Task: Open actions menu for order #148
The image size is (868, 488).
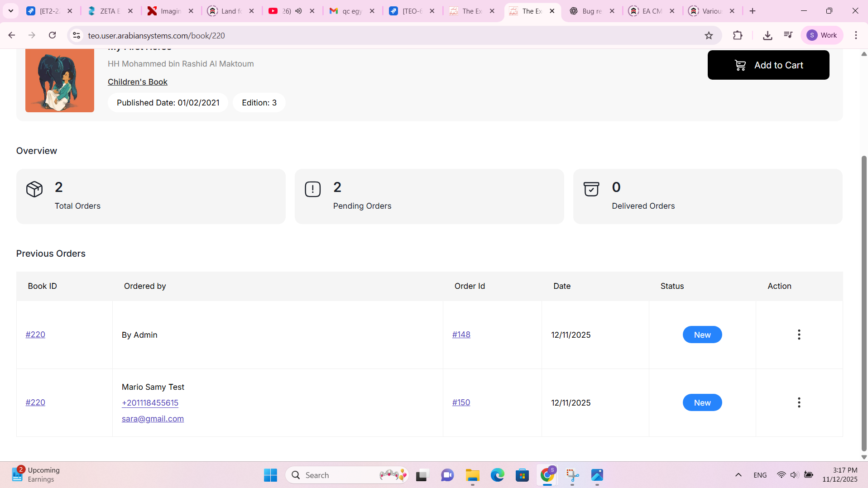Action: coord(799,335)
